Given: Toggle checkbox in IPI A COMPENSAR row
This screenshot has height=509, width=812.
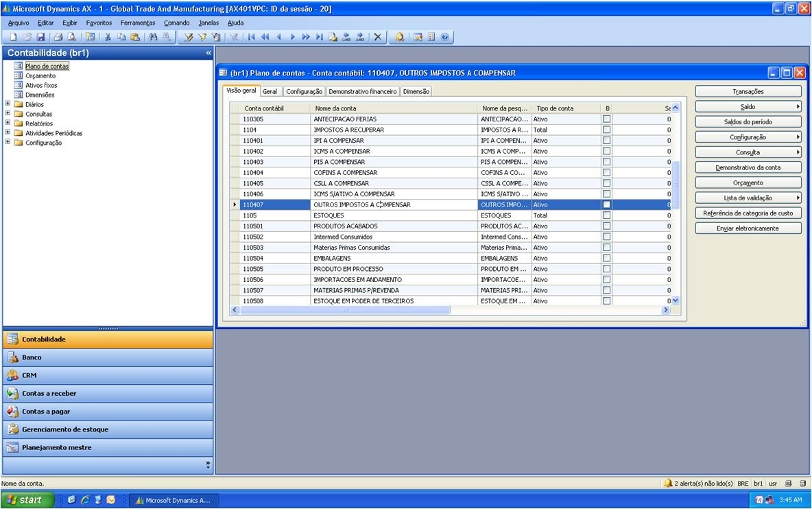Looking at the screenshot, I should (x=606, y=141).
